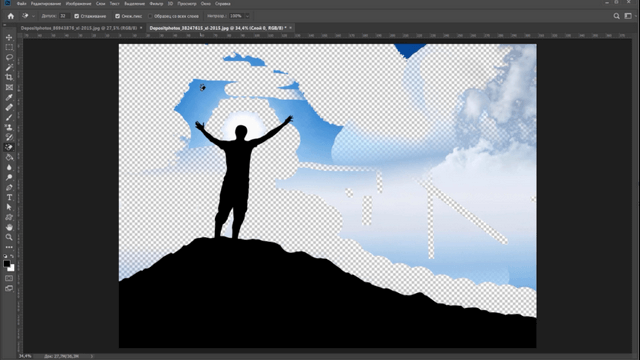Select the History Brush tool
Viewport: 640px width, 360px height.
coord(9,137)
